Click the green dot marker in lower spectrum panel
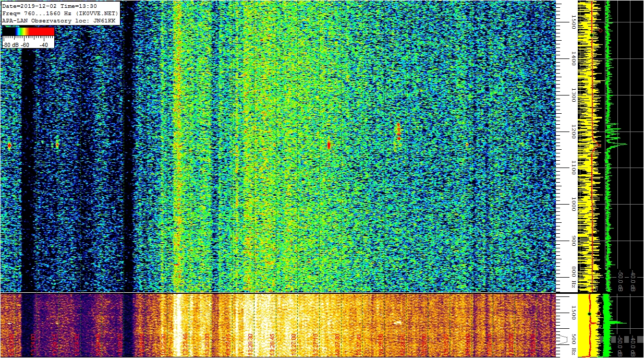 tap(589, 314)
